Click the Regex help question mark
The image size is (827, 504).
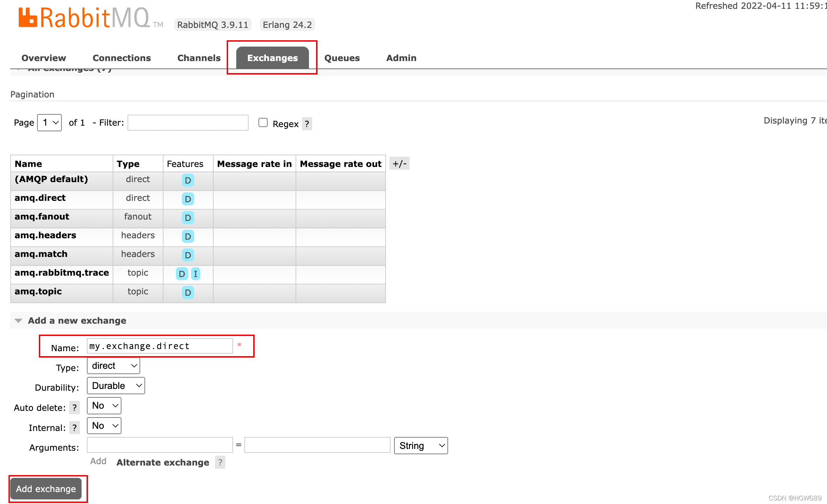coord(307,124)
